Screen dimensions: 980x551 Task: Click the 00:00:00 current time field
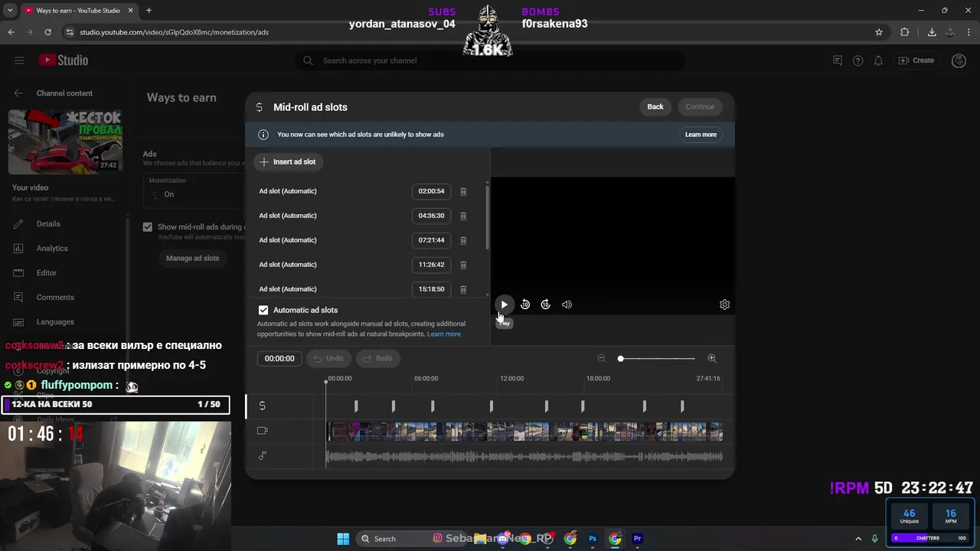279,358
